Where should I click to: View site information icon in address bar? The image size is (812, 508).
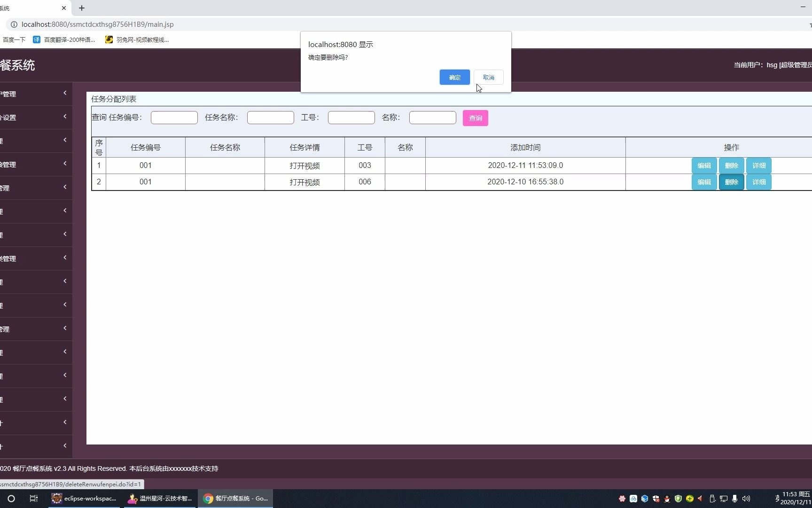pyautogui.click(x=14, y=24)
